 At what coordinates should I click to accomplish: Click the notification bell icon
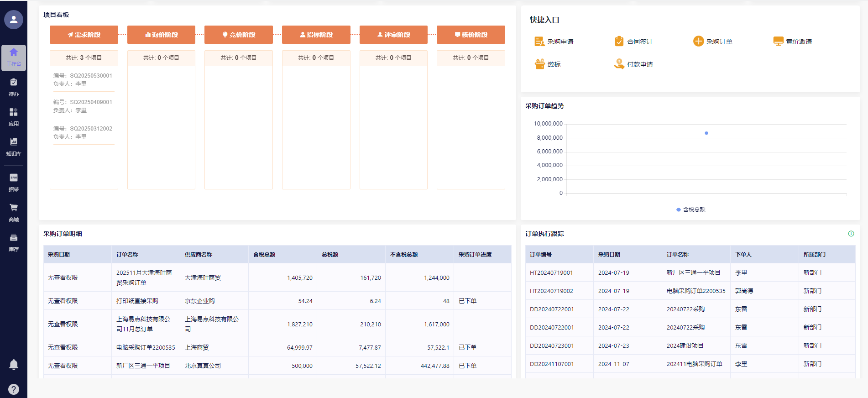14,364
